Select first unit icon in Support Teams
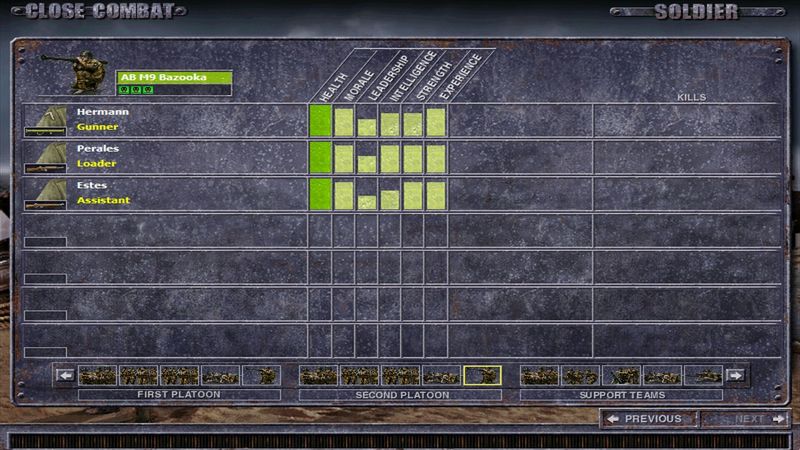 tap(539, 376)
